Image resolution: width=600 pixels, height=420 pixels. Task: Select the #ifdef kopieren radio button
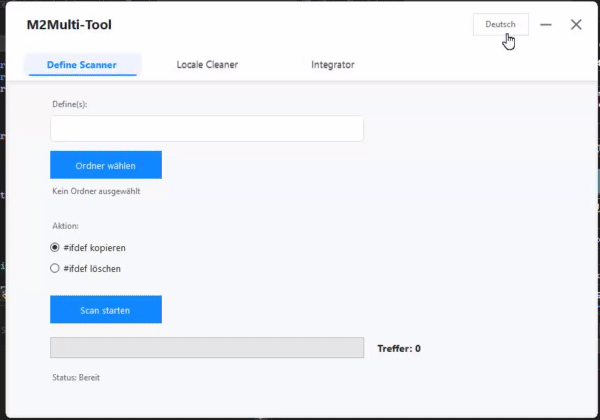point(55,247)
